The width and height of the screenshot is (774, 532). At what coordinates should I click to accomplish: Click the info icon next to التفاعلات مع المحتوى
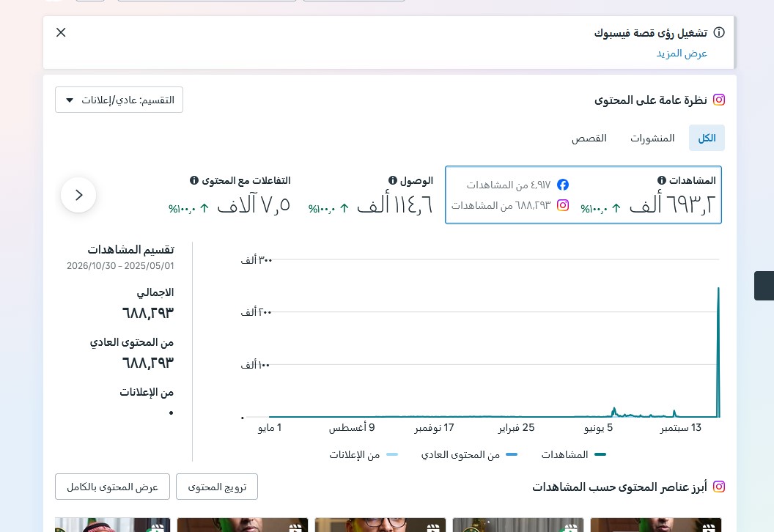pyautogui.click(x=194, y=180)
